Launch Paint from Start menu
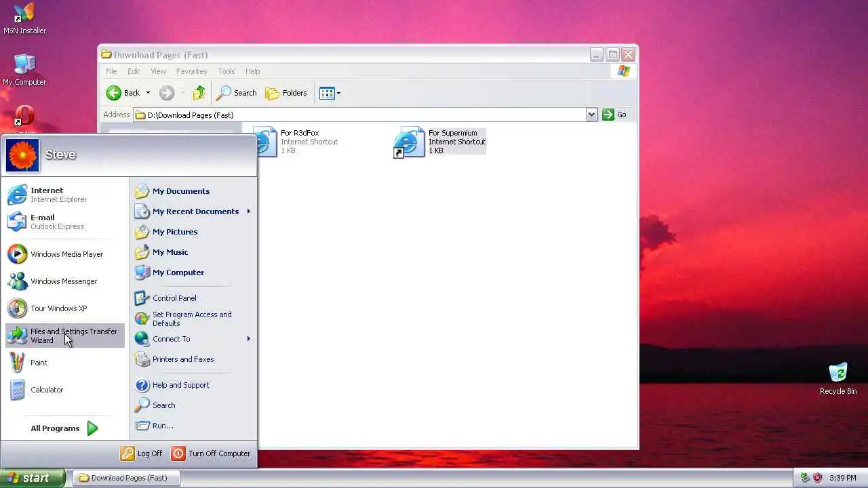The image size is (868, 488). pos(64,363)
